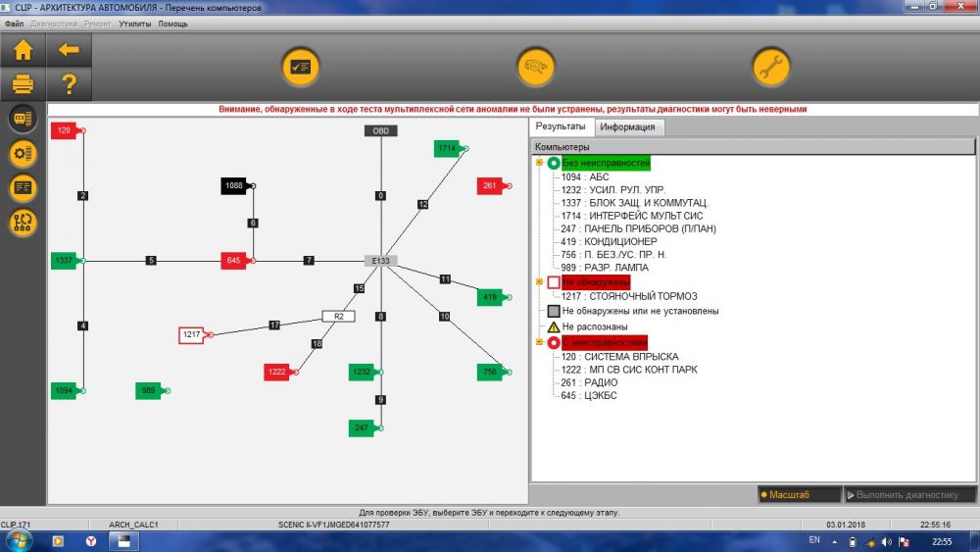Select '120 : СИСТЕМА ВПРЫСКА' in the list

pyautogui.click(x=619, y=356)
